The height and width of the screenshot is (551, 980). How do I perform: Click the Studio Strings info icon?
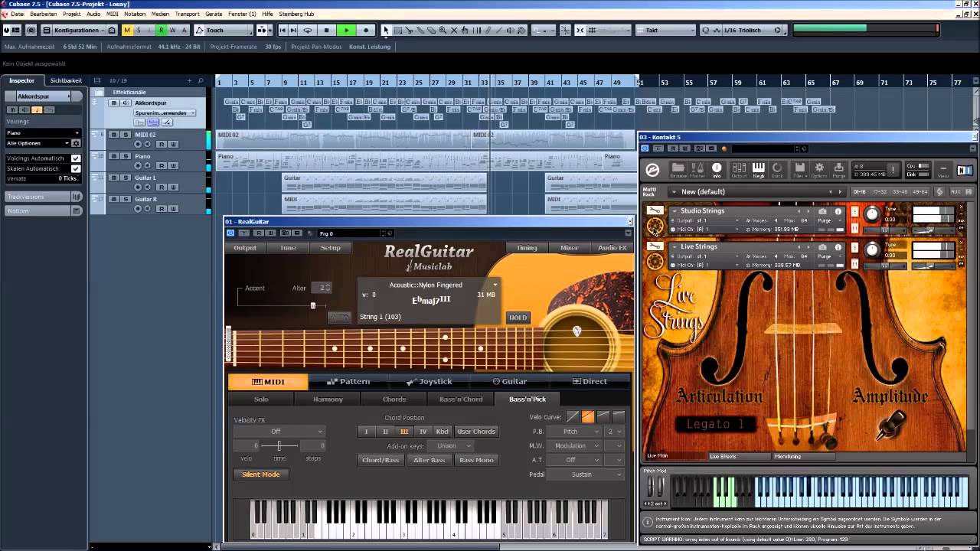point(838,211)
